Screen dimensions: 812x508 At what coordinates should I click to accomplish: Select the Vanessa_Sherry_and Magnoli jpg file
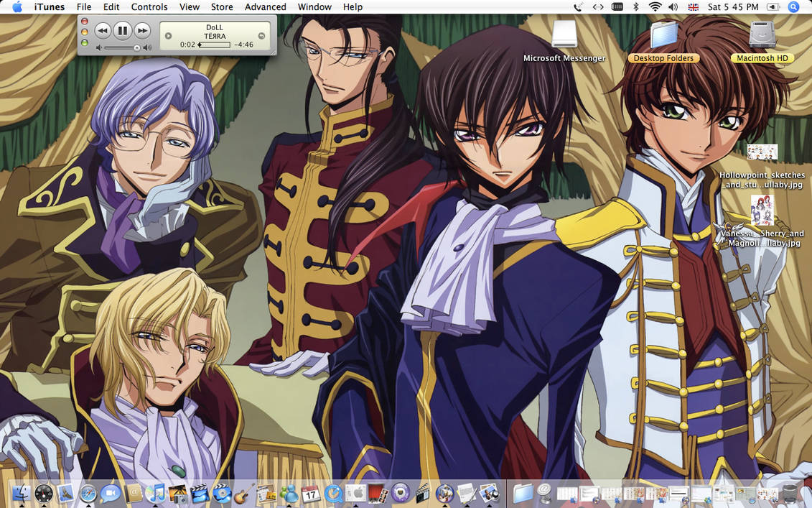(x=762, y=210)
